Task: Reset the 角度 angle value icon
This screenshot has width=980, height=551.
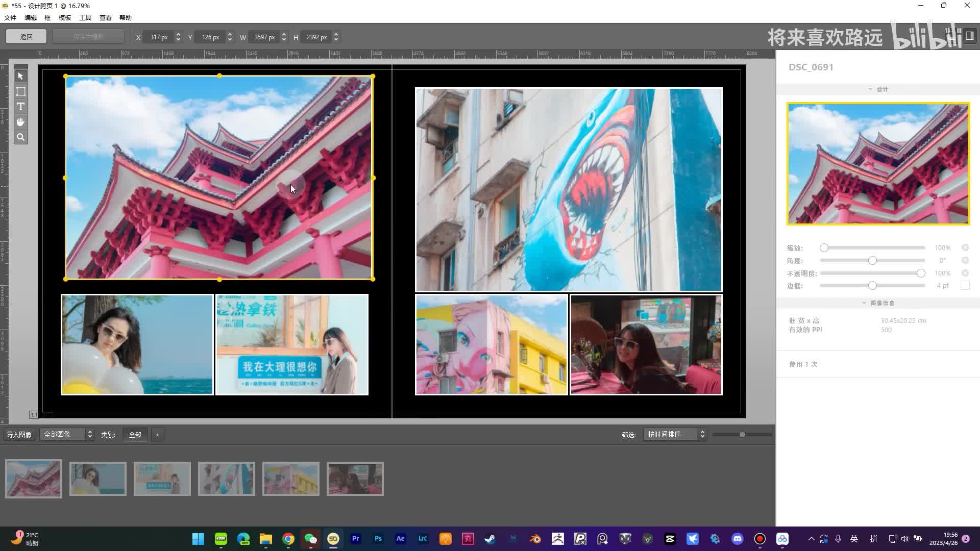Action: coord(965,261)
